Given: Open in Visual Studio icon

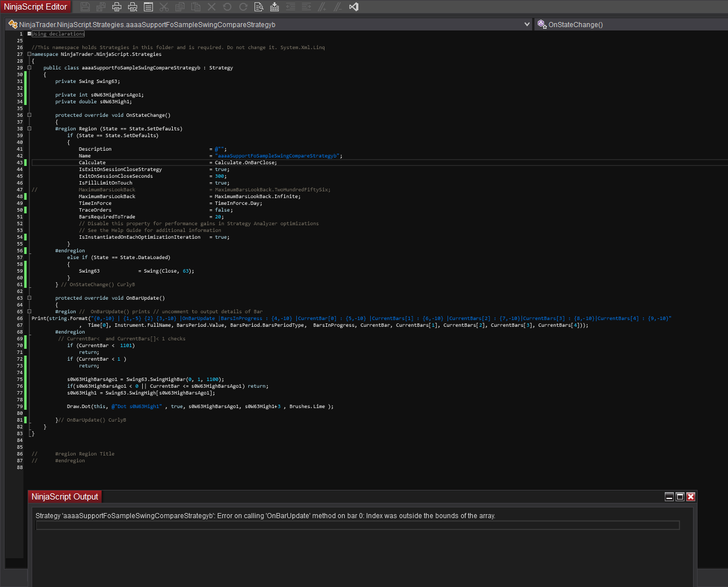Looking at the screenshot, I should pos(354,7).
